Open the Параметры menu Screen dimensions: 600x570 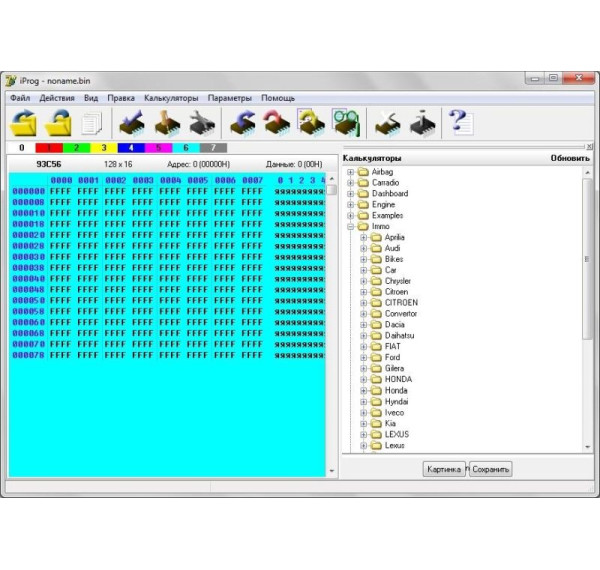coord(230,98)
